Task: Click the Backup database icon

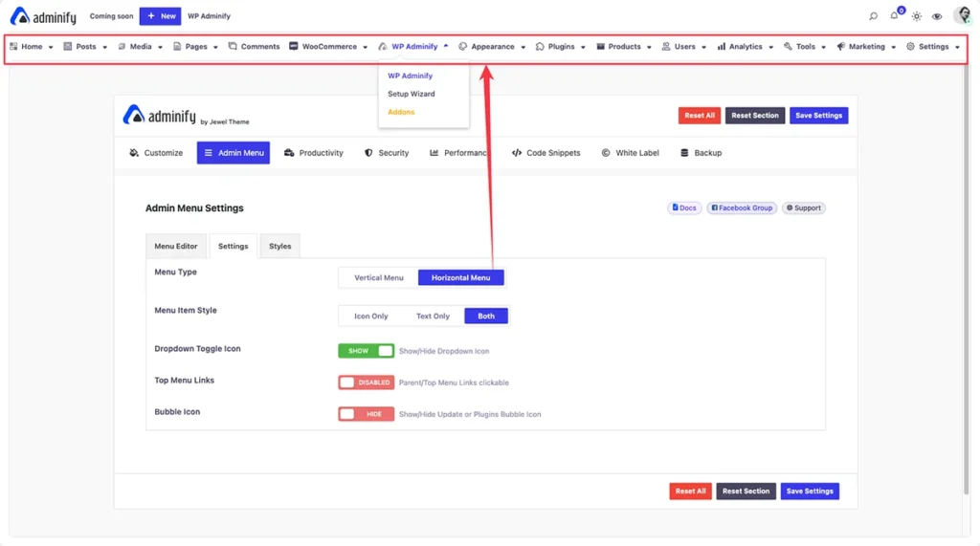Action: [x=684, y=152]
